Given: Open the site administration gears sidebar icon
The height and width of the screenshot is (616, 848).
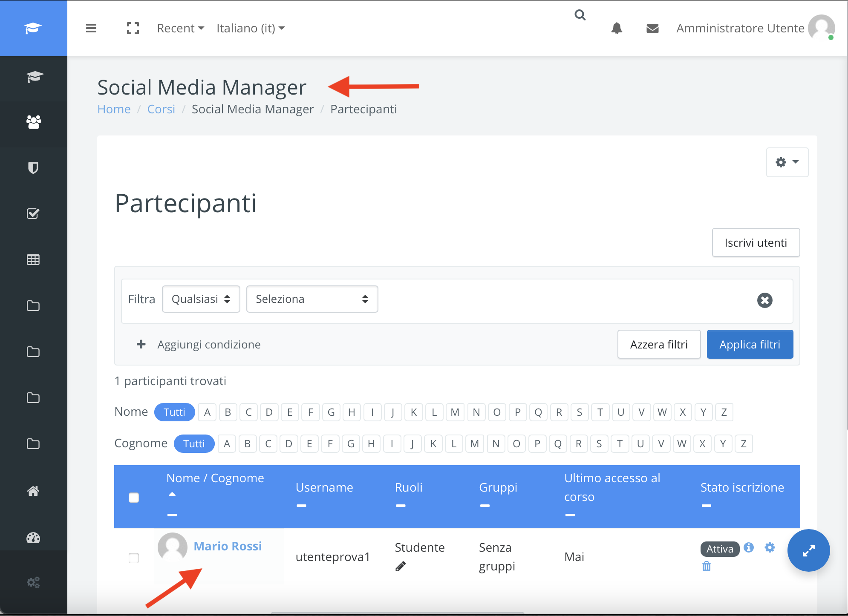Looking at the screenshot, I should 33,582.
